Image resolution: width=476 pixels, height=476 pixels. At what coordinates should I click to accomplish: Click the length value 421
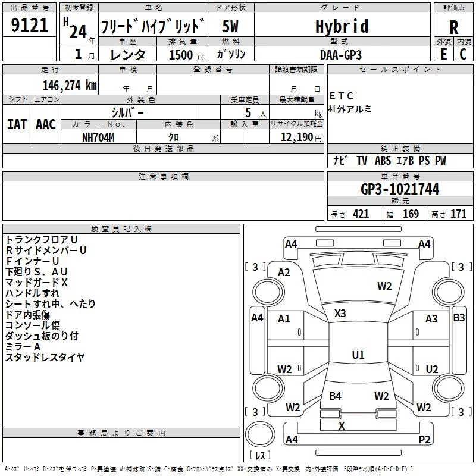coord(361,214)
